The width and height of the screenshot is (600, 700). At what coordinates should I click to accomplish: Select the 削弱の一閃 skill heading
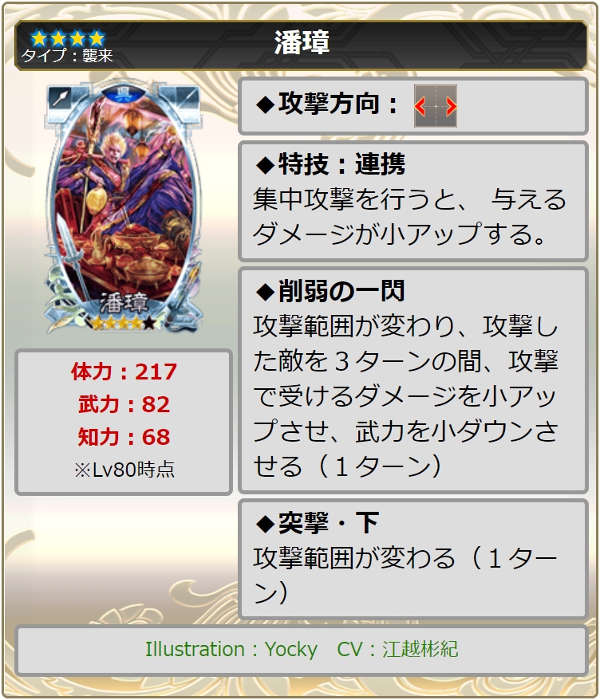point(330,291)
